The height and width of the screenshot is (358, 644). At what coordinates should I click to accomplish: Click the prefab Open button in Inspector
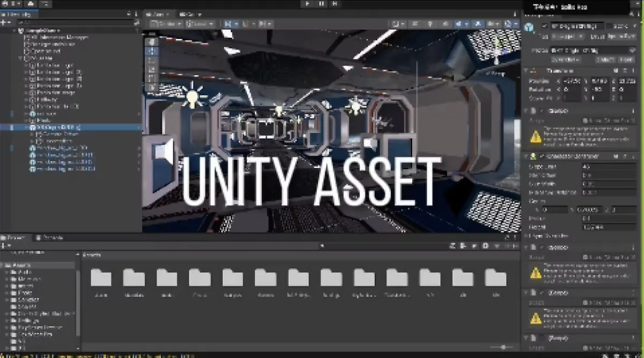click(626, 60)
